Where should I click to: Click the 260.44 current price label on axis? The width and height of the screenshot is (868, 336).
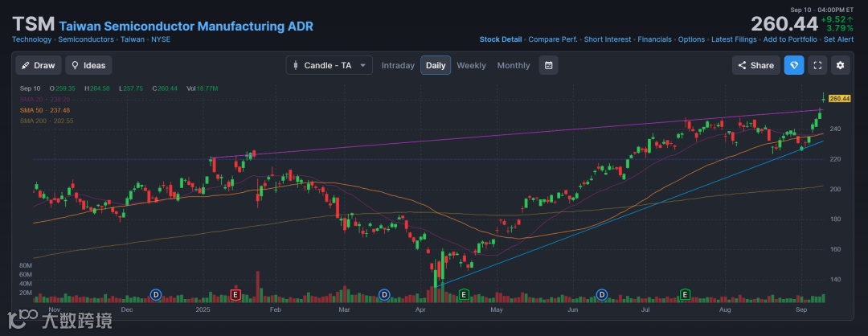click(x=839, y=98)
